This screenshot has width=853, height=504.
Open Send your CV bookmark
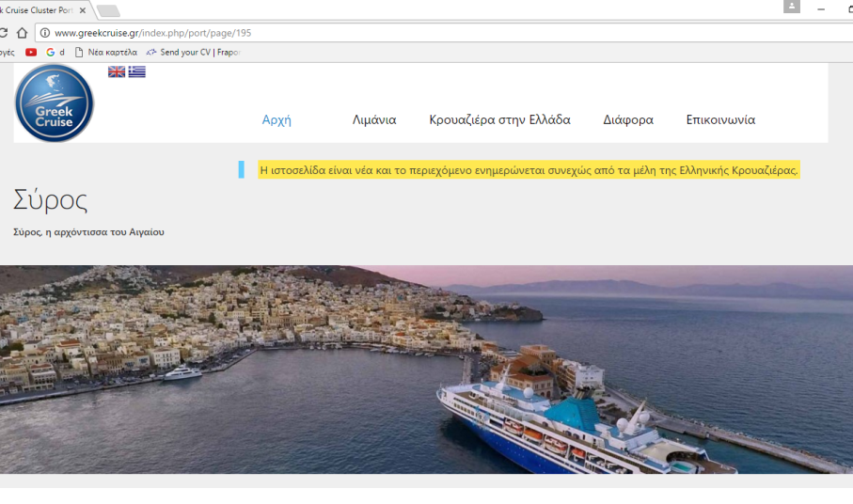pos(194,53)
